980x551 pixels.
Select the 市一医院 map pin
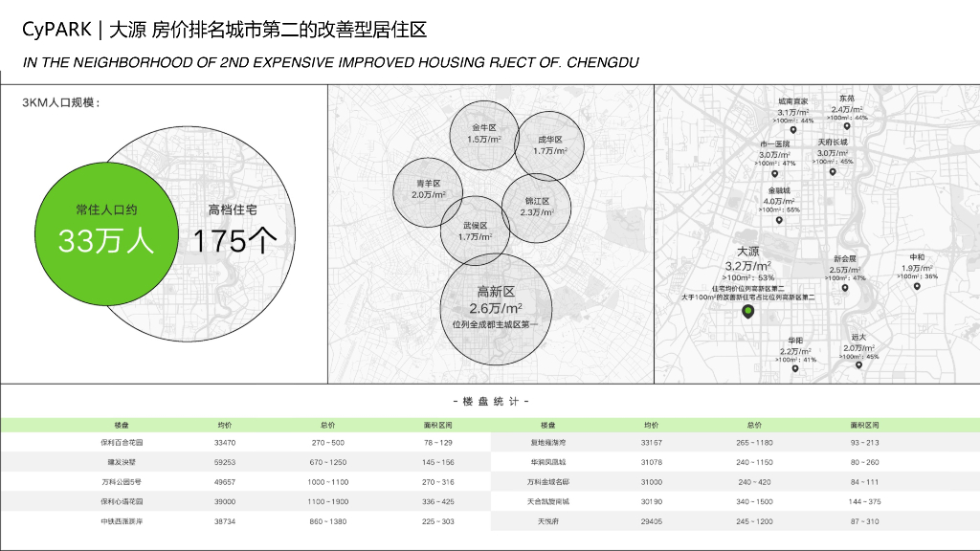click(x=775, y=174)
